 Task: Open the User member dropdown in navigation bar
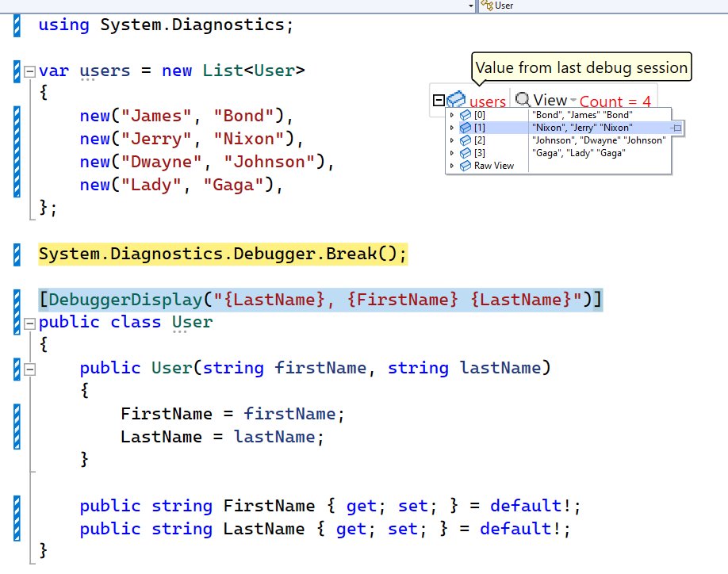point(603,6)
